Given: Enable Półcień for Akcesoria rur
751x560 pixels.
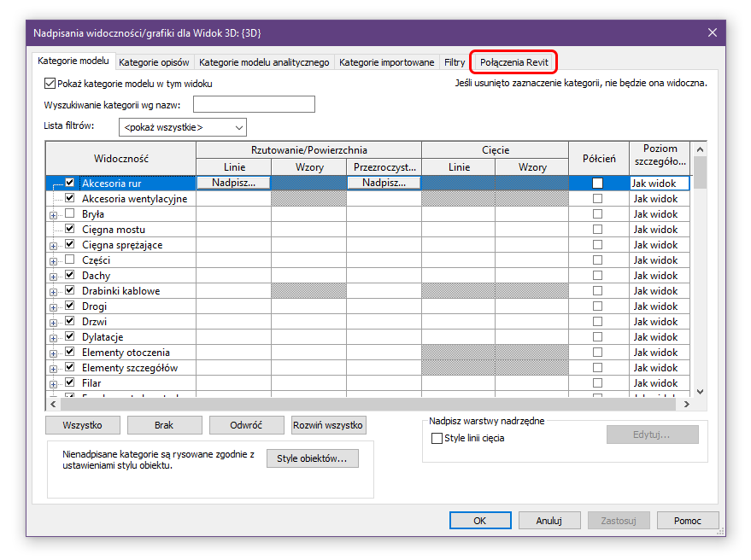Looking at the screenshot, I should pos(597,183).
